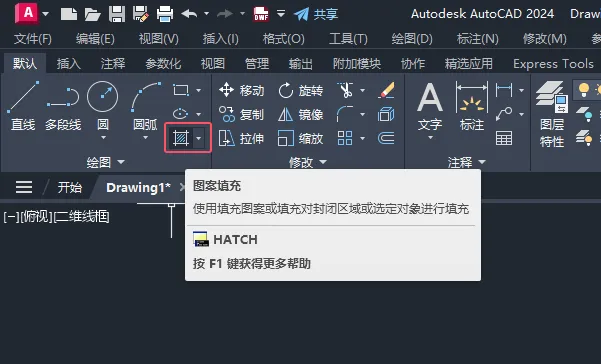Image resolution: width=601 pixels, height=364 pixels.
Task: Switch to the 参数化 ribbon tab
Action: [x=163, y=64]
